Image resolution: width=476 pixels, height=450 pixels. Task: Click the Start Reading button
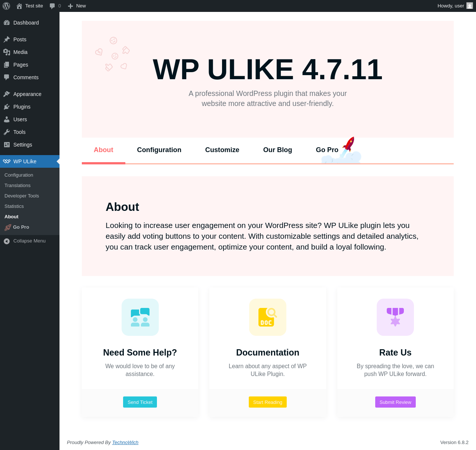coord(268,402)
